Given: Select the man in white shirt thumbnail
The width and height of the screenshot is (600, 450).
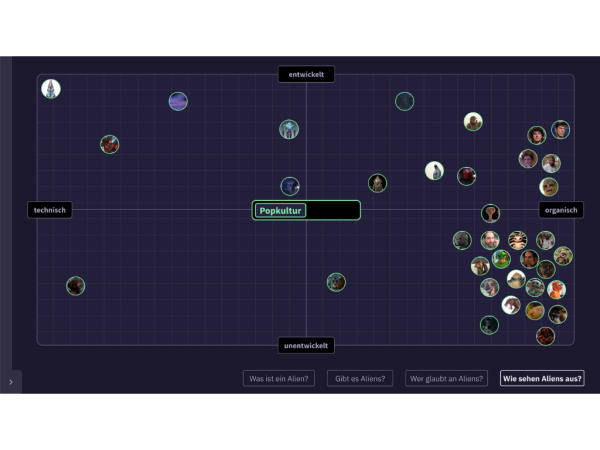Looking at the screenshot, I should [551, 163].
